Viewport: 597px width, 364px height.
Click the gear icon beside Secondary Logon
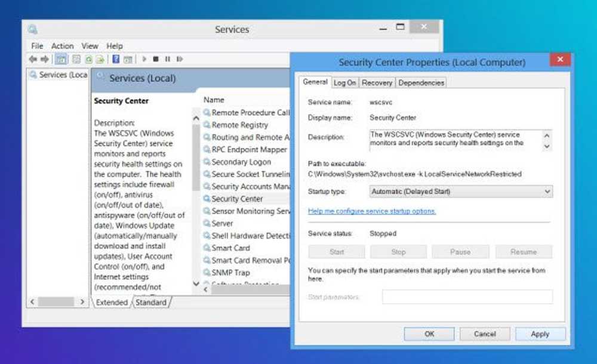207,162
